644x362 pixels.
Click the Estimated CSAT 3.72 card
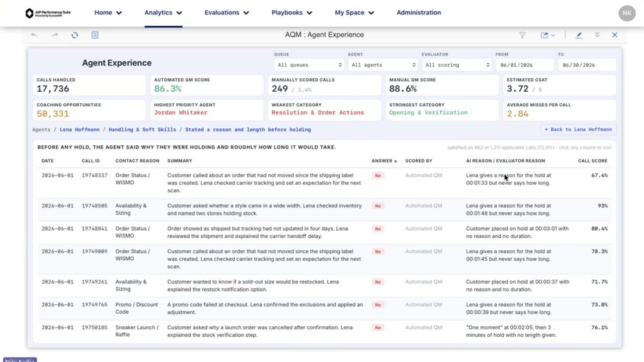(x=560, y=85)
